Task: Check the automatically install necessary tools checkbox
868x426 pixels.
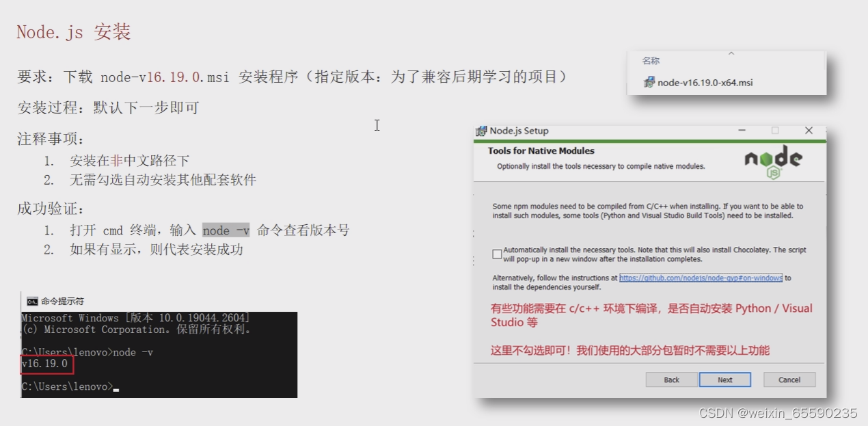Action: coord(497,254)
